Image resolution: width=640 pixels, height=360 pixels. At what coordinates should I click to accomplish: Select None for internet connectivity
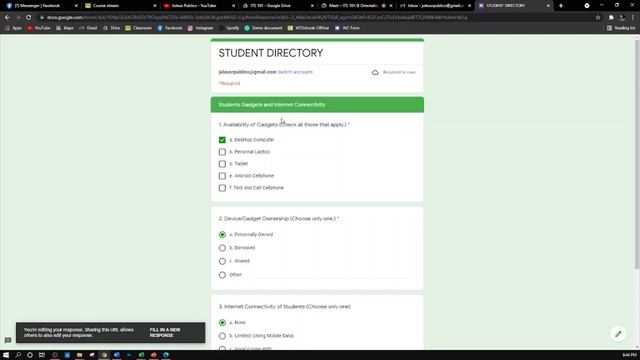222,322
